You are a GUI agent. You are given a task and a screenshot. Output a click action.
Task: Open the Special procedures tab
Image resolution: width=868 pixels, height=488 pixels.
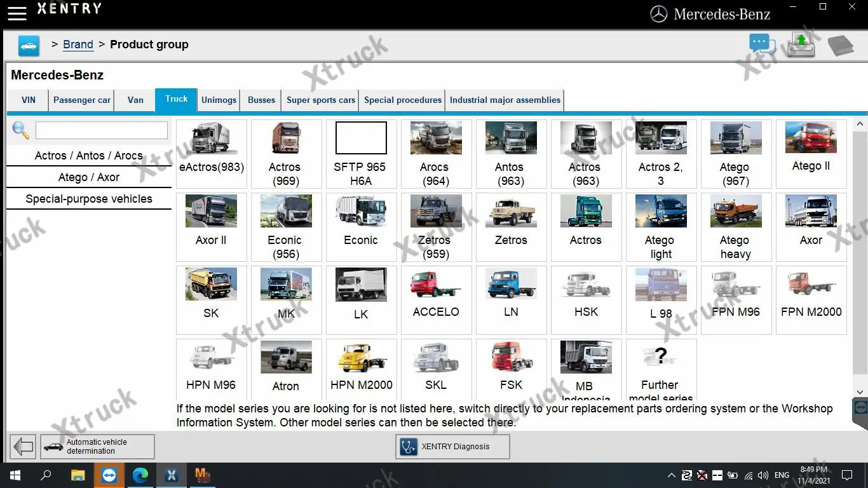[x=403, y=100]
